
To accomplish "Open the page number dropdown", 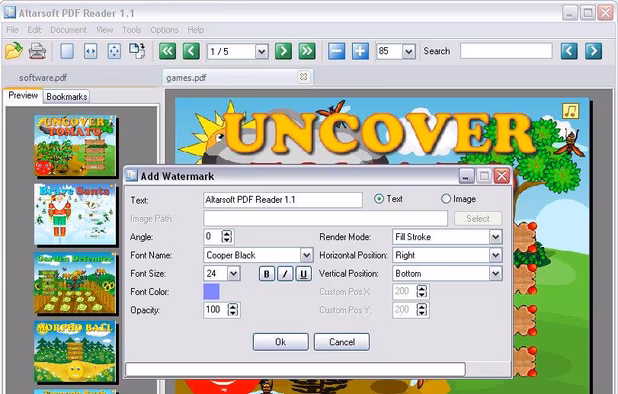I will tap(261, 52).
